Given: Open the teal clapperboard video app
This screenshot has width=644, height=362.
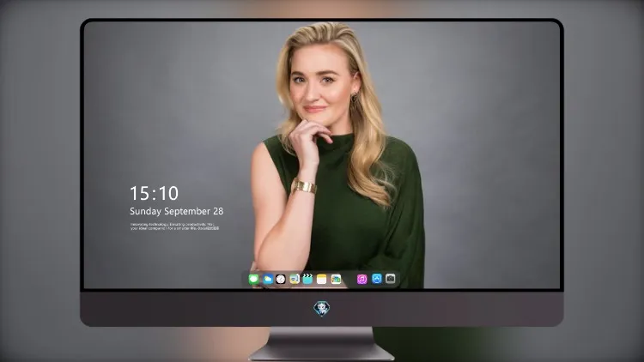Looking at the screenshot, I should click(307, 279).
